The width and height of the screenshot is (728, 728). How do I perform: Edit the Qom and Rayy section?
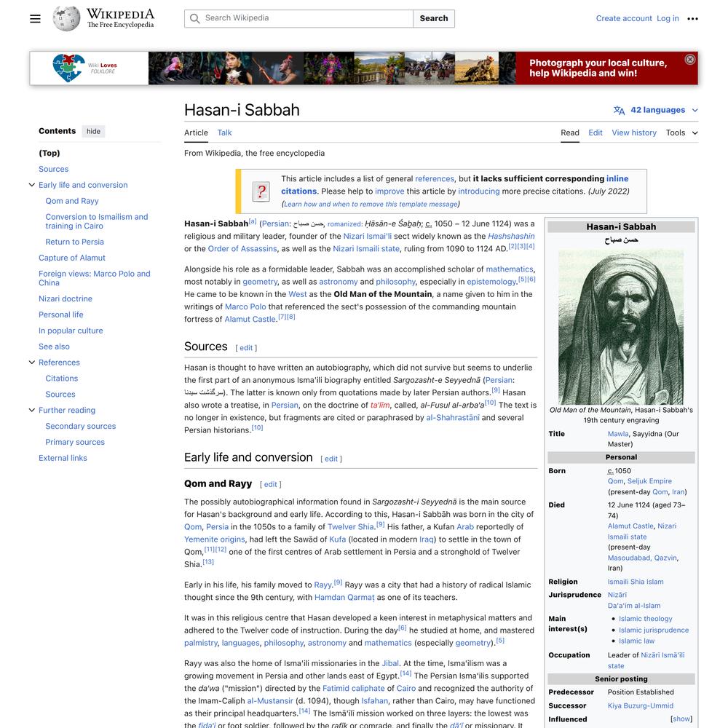270,484
